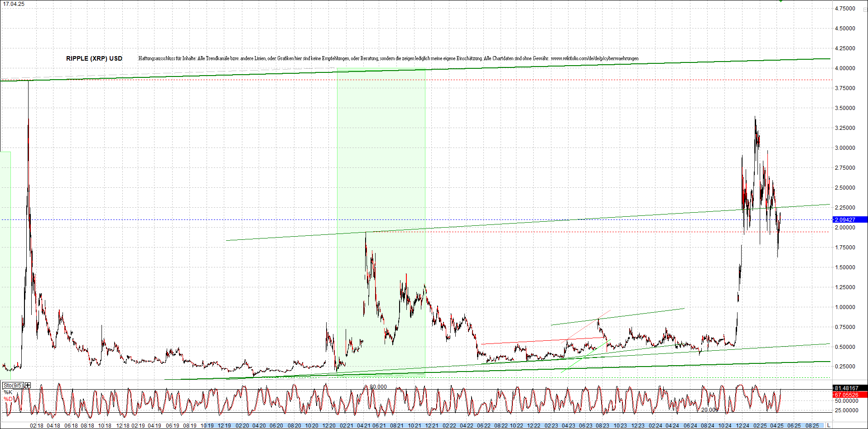Open the wikifolio.com/de/de/p/cyberwaehrungen link
This screenshot has width=868, height=429.
594,58
